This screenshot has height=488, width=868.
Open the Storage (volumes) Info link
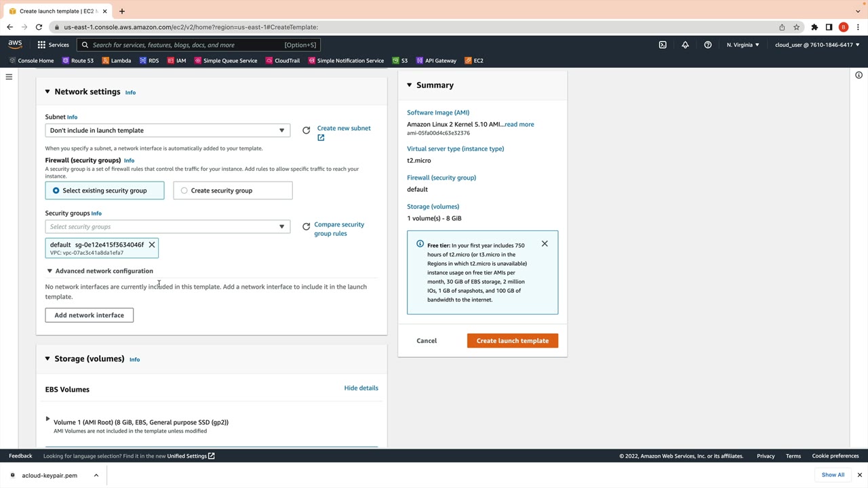click(134, 359)
